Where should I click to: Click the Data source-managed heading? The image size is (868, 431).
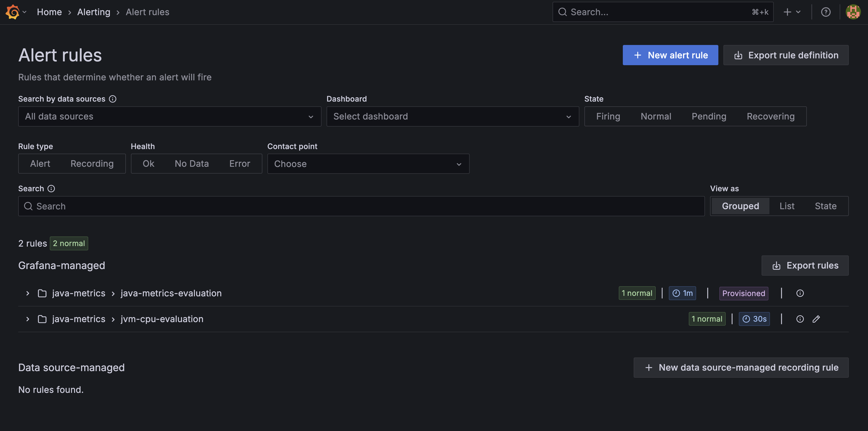click(x=72, y=368)
